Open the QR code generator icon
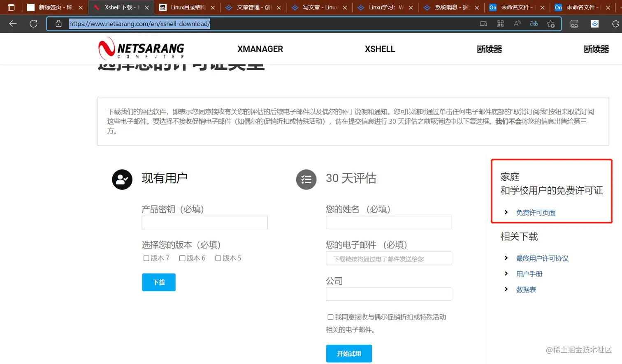Viewport: 622px width, 364px height. click(x=500, y=24)
